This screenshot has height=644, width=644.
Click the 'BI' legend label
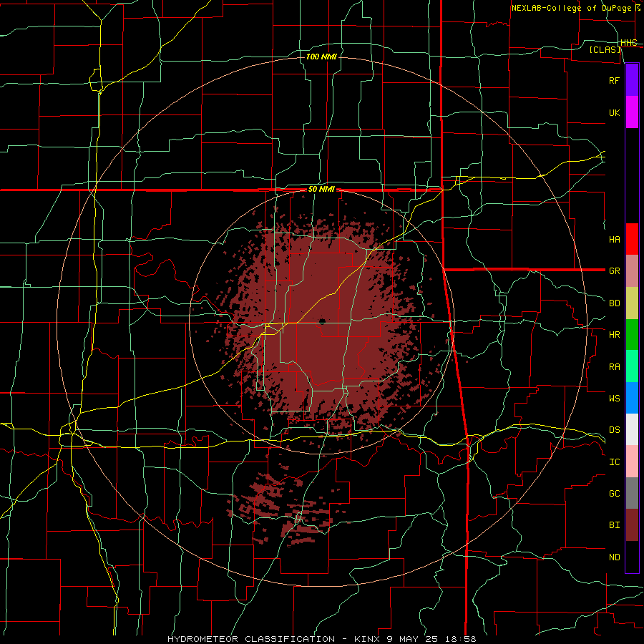614,525
